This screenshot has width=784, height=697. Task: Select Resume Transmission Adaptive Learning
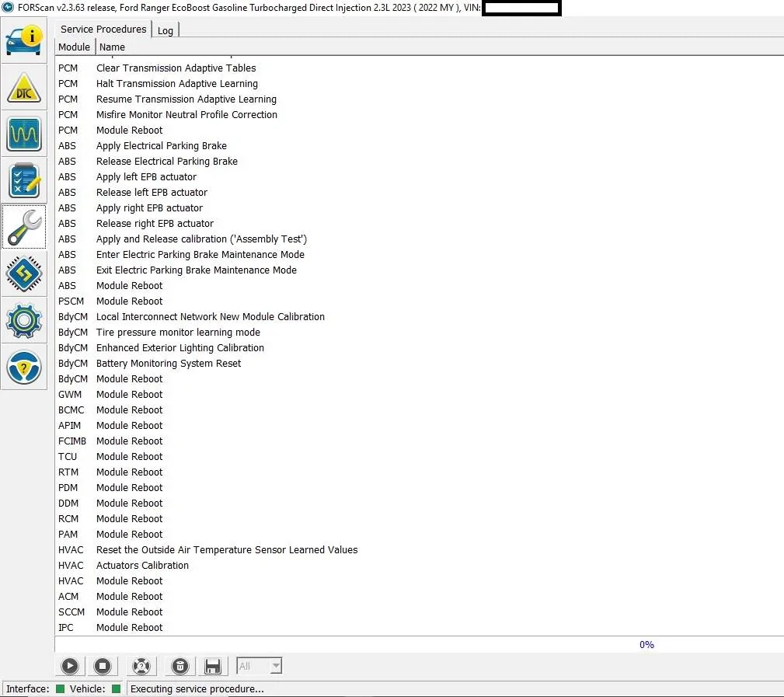(419, 99)
